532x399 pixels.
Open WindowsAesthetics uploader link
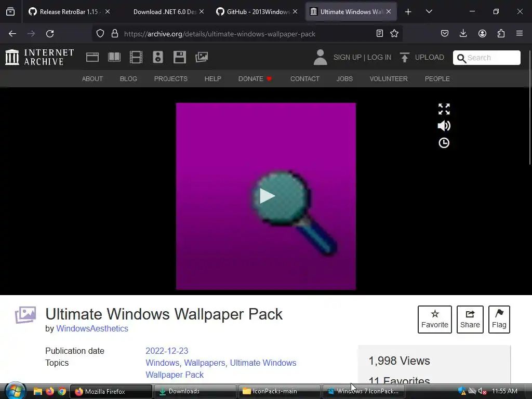(92, 328)
